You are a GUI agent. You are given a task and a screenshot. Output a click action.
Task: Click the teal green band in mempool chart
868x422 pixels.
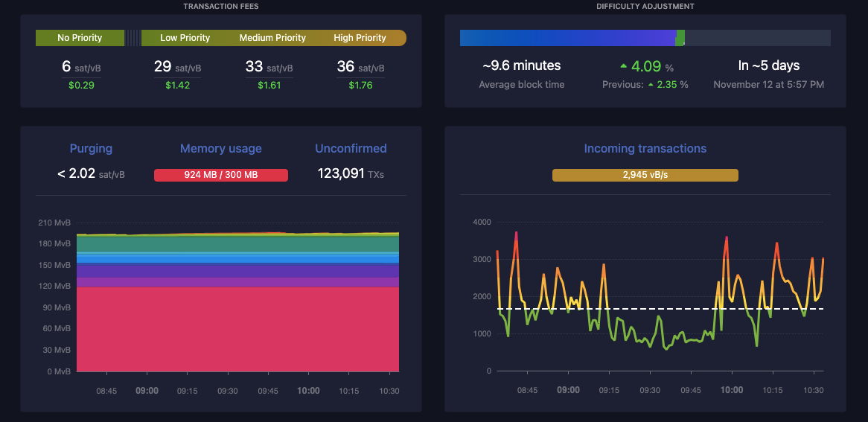(237, 244)
